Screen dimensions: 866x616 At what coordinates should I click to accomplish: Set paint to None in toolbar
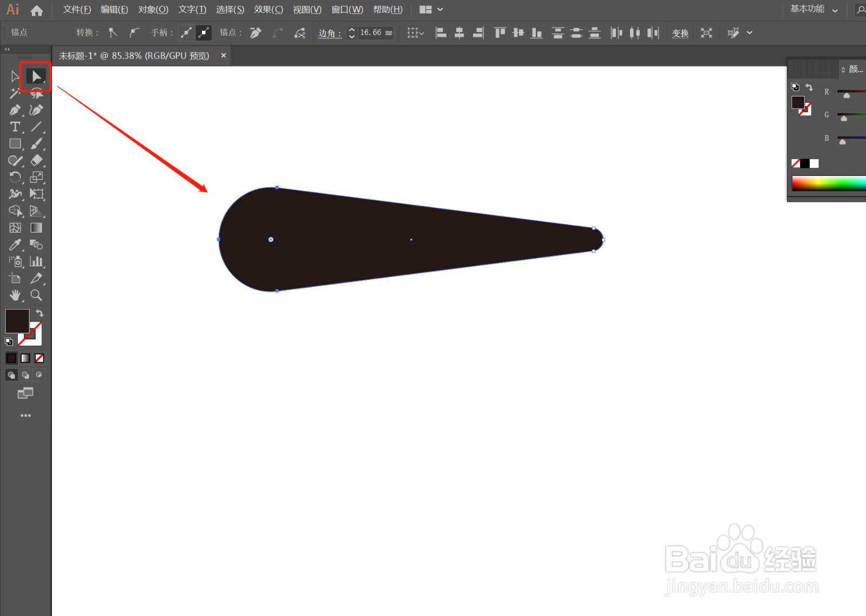40,358
